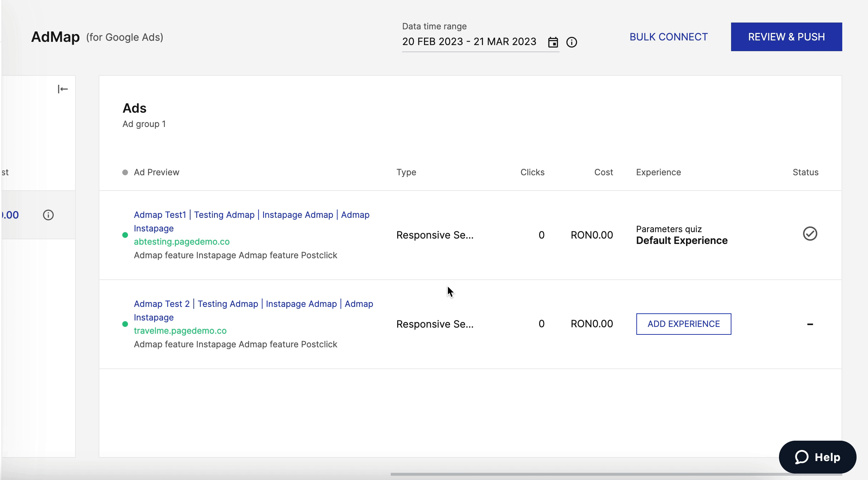Click the abtesting.pagedemo.co URL
Viewport: 868px width, 480px height.
[182, 242]
